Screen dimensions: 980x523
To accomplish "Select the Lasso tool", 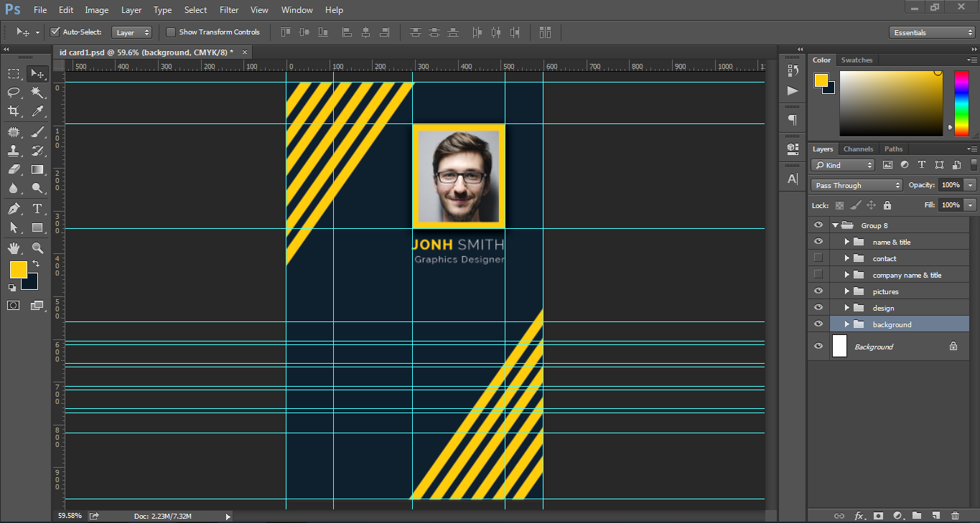I will coord(14,93).
